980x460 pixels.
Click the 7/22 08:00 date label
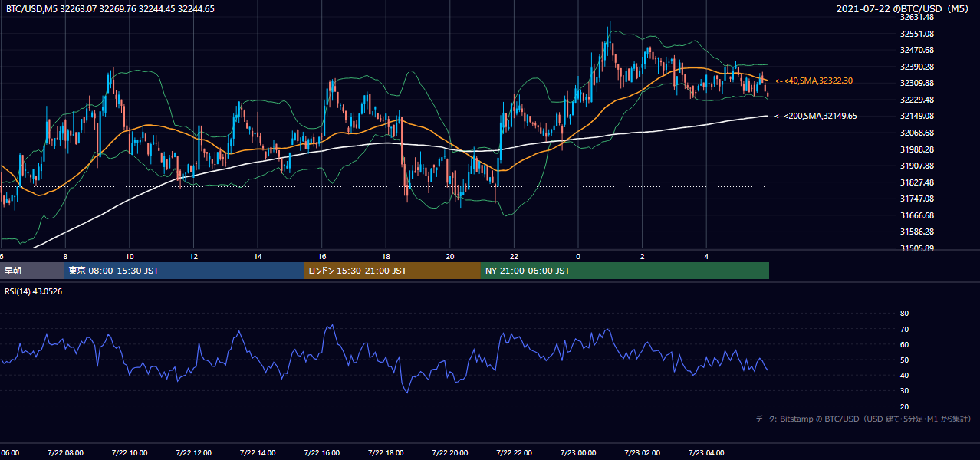coord(65,453)
